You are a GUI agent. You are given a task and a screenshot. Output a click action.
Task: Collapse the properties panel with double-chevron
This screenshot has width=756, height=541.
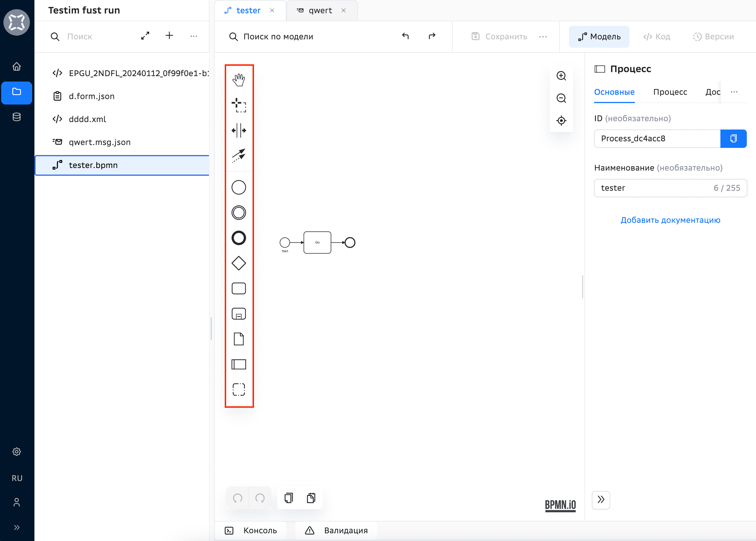(x=600, y=500)
